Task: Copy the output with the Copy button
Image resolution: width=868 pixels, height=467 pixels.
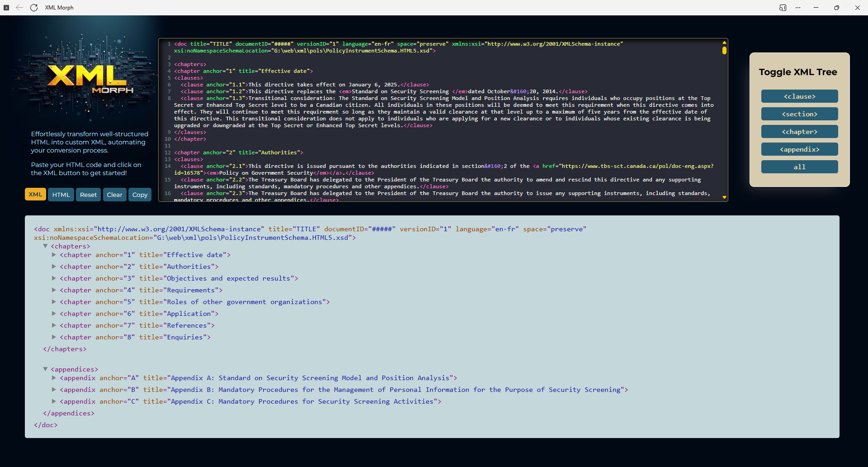Action: pyautogui.click(x=140, y=195)
